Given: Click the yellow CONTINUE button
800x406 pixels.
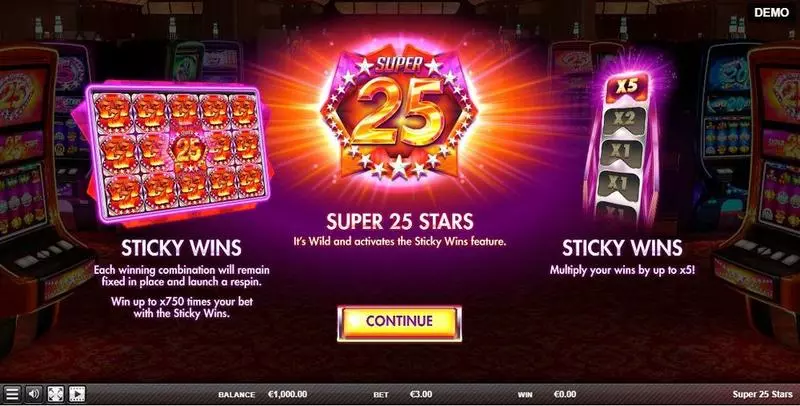Looking at the screenshot, I should coord(399,323).
